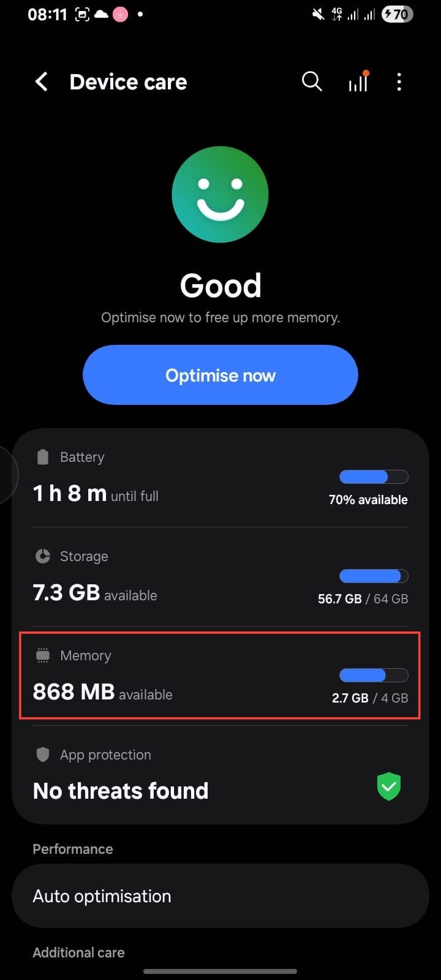Tap the green checkmark shield
The width and height of the screenshot is (441, 980).
click(x=388, y=786)
